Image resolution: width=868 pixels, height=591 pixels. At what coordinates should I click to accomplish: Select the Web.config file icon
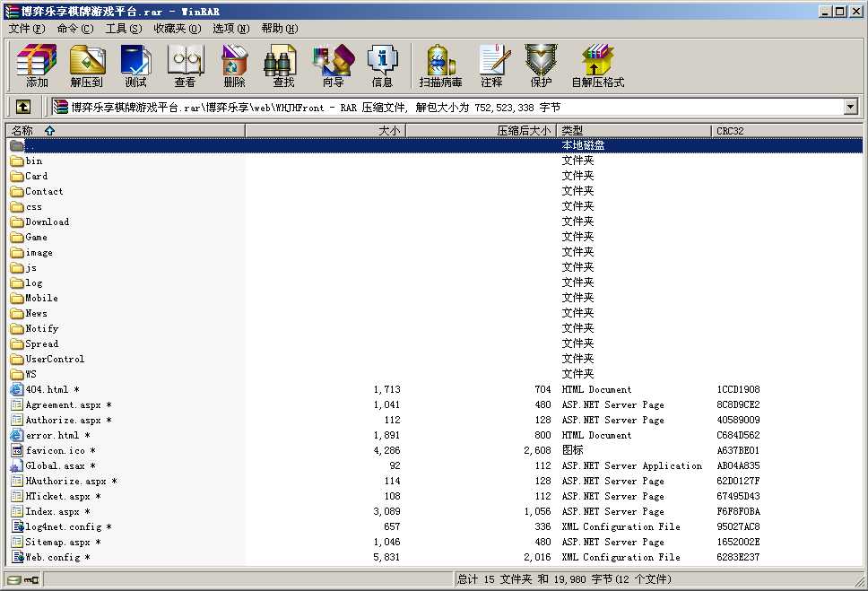click(x=17, y=557)
